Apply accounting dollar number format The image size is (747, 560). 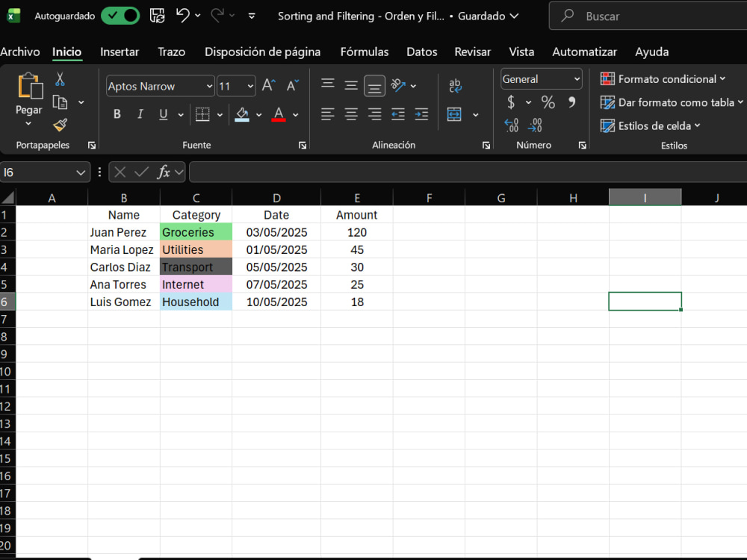511,102
